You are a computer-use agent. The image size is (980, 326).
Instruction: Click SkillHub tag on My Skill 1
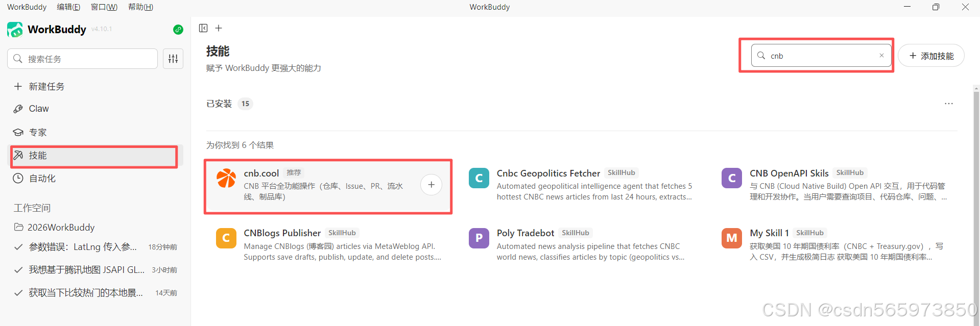pos(810,233)
